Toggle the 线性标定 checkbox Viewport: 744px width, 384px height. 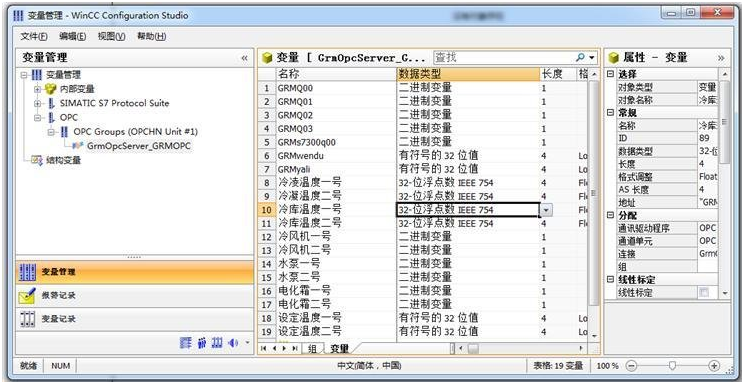(x=704, y=293)
